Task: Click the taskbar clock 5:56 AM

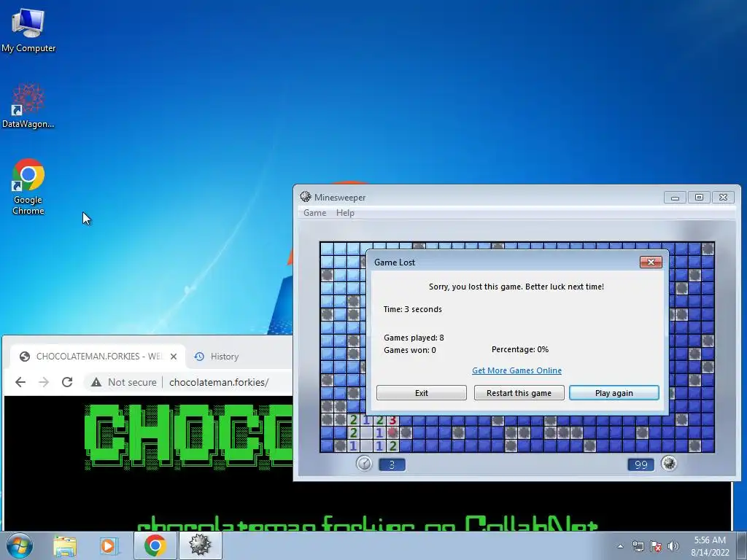Action: (710, 546)
